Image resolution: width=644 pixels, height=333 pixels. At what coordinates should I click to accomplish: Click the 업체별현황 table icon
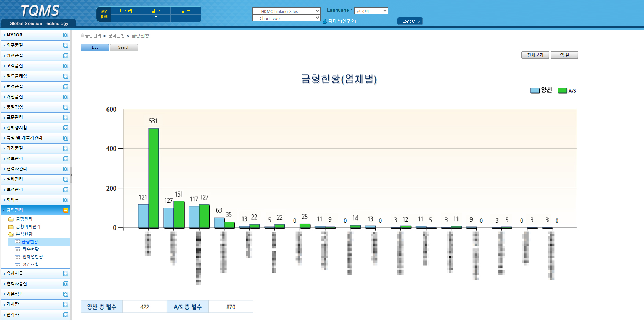click(x=18, y=257)
